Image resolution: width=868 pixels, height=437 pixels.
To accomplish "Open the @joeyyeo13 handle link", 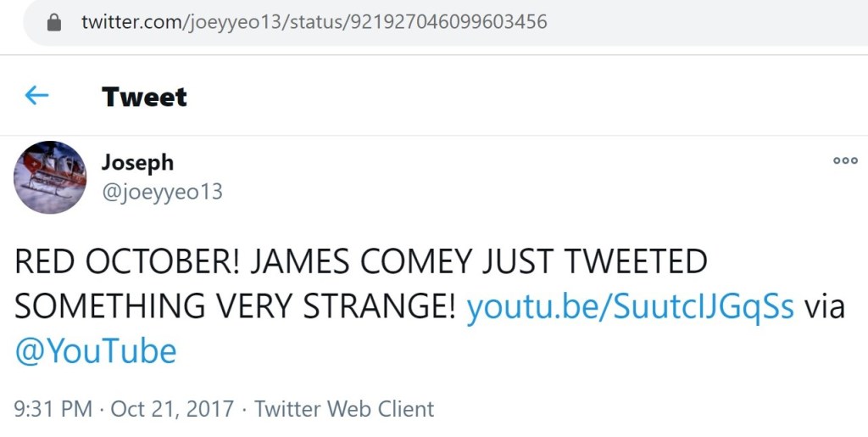I will [162, 192].
